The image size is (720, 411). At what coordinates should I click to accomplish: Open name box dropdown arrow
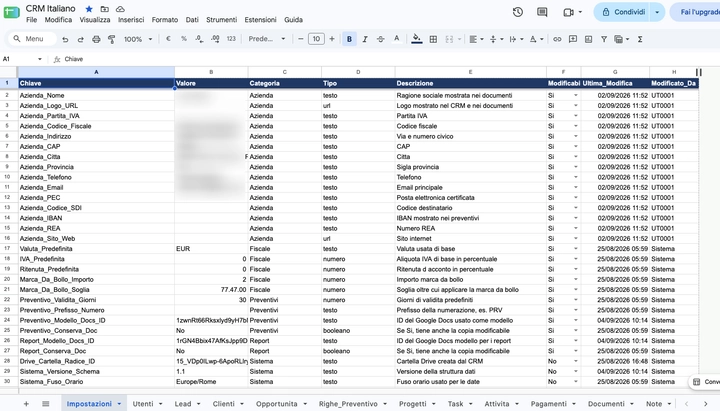pos(39,59)
